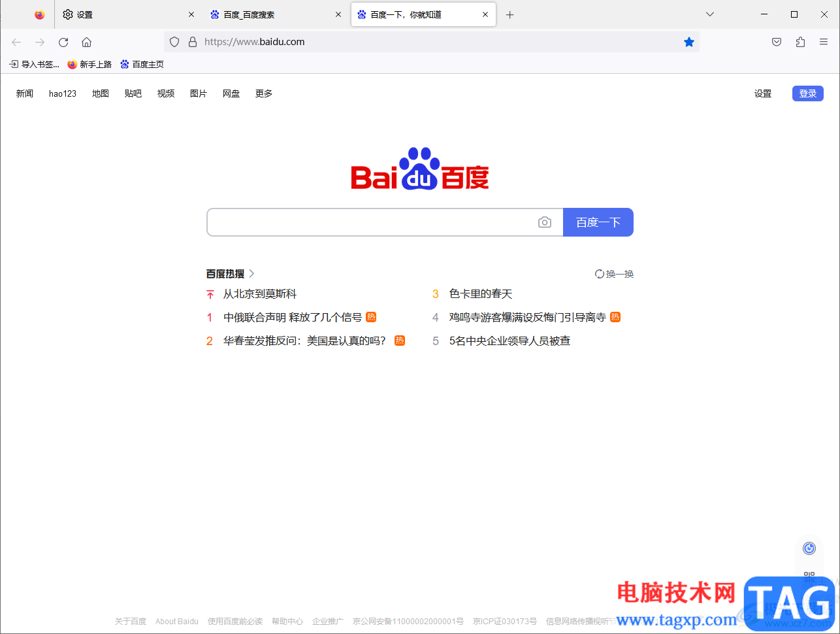Open the 新手上路 bookmark
This screenshot has height=634, width=840.
pos(89,64)
